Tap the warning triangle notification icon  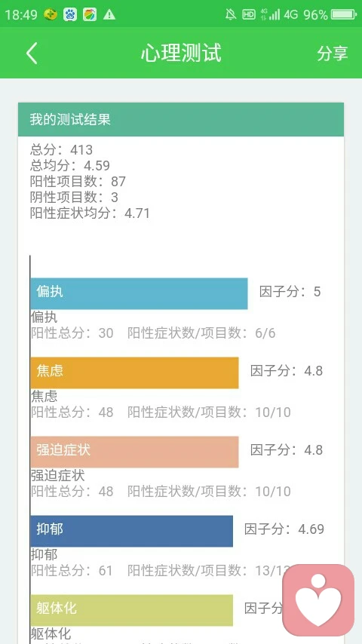pyautogui.click(x=109, y=15)
